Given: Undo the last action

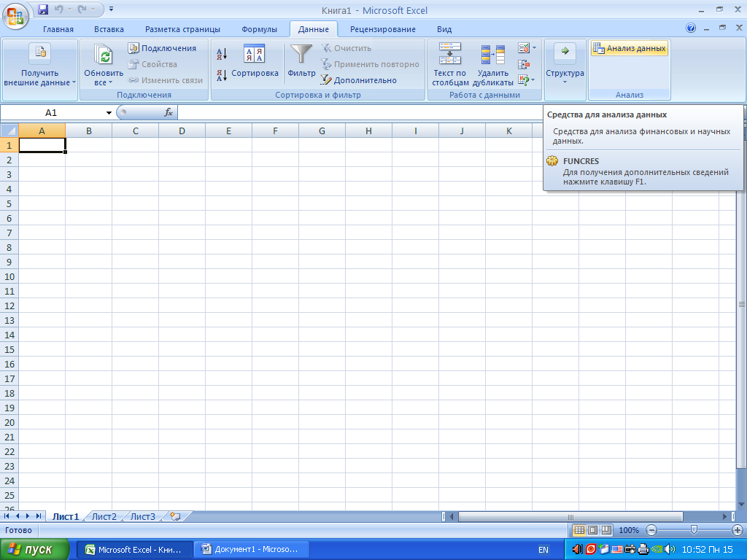Looking at the screenshot, I should [58, 9].
